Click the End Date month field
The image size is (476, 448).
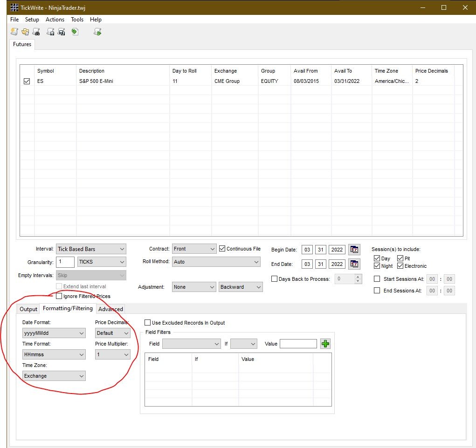[307, 264]
